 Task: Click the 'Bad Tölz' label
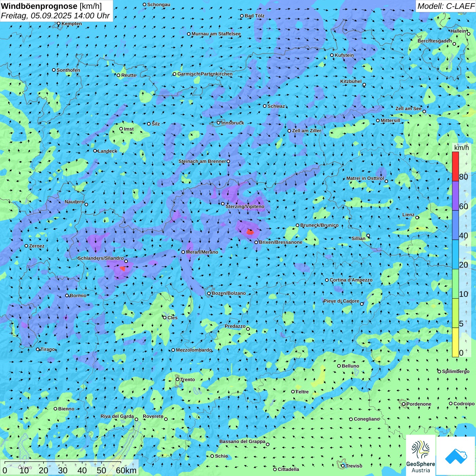pos(254,16)
